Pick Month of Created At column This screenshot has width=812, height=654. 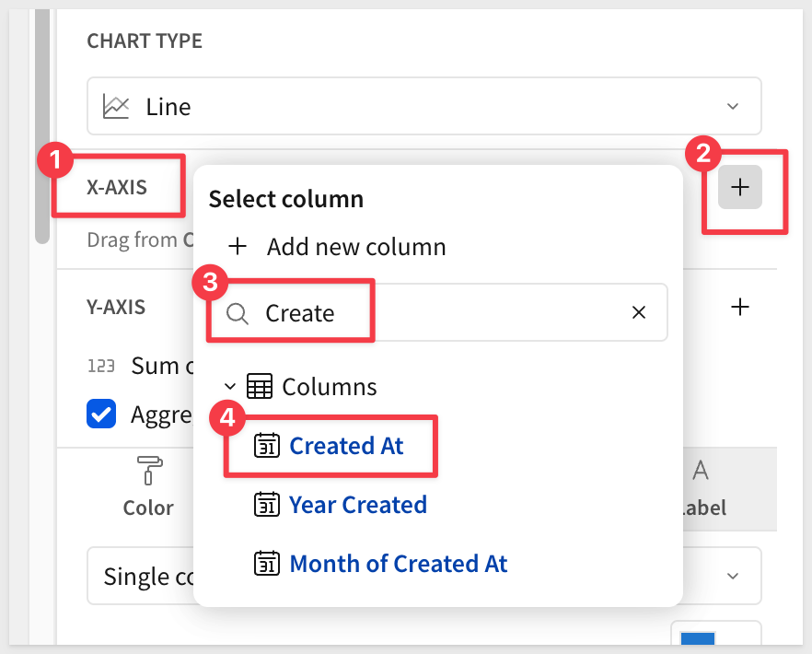[398, 563]
